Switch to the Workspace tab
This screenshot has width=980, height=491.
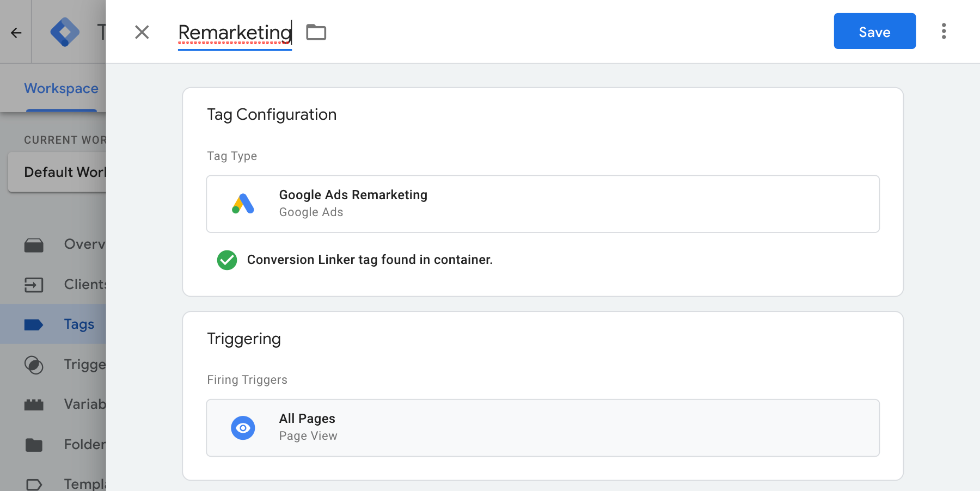pos(61,88)
